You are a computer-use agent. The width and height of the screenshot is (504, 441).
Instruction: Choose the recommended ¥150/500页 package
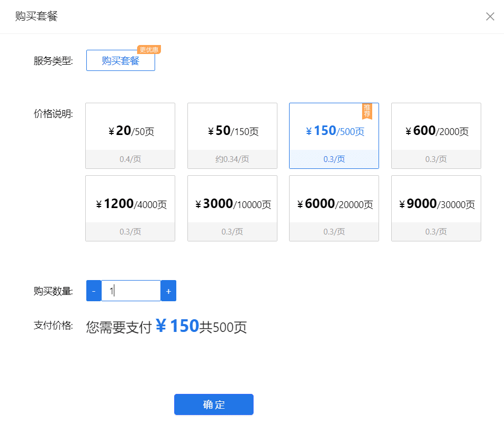[x=334, y=131]
